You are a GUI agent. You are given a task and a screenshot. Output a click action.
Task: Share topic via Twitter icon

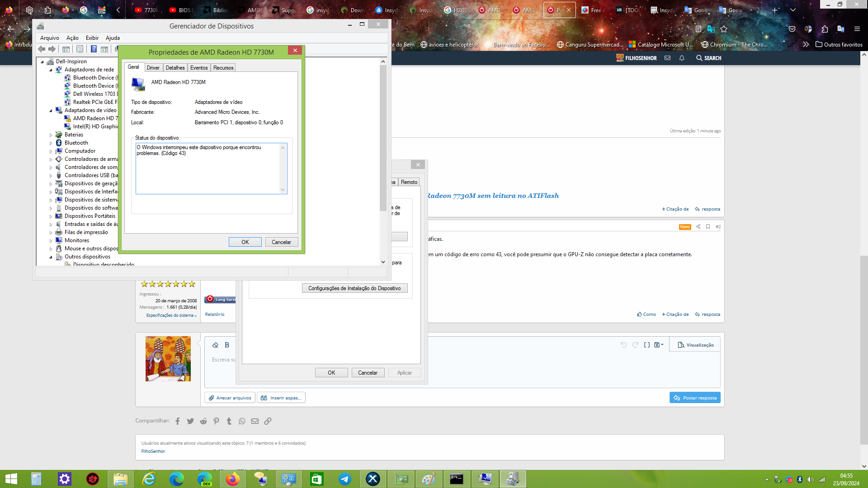point(190,421)
